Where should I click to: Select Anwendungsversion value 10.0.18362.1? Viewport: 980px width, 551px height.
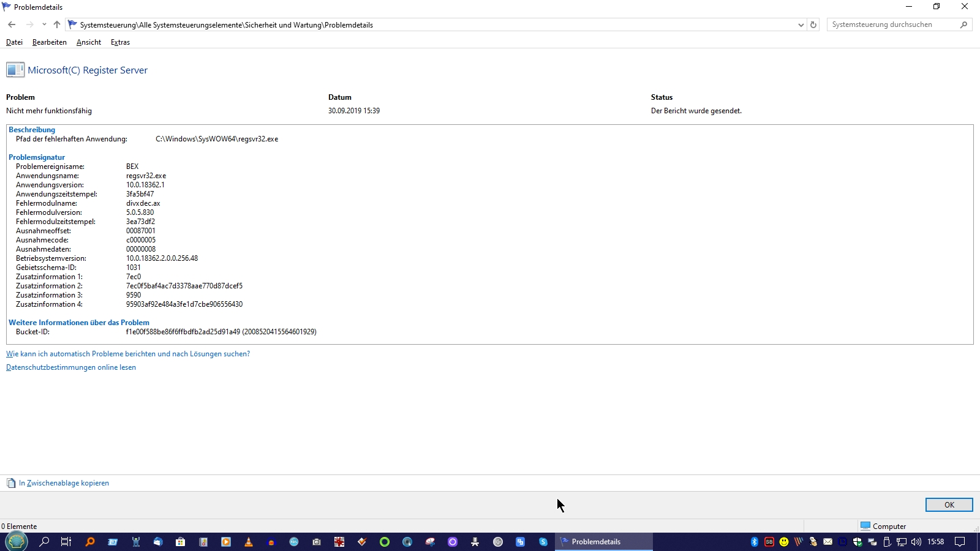point(145,185)
